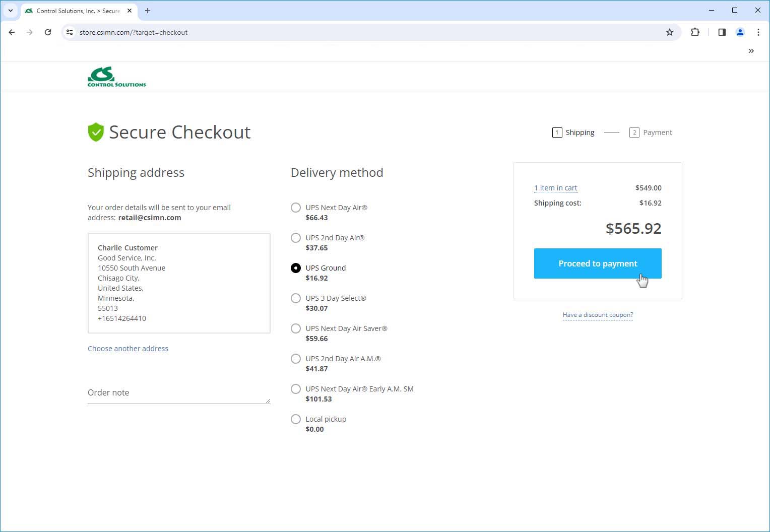Reload the checkout page

pos(48,32)
